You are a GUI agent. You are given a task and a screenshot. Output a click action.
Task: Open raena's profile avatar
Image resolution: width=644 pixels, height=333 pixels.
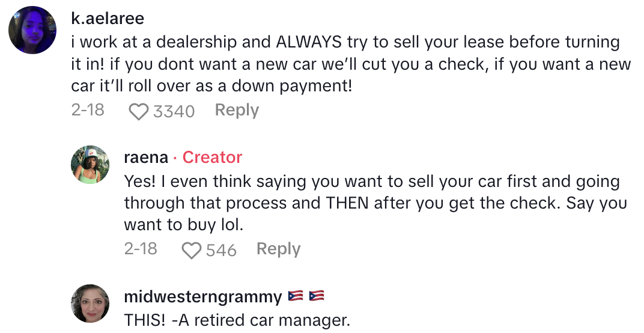click(90, 164)
